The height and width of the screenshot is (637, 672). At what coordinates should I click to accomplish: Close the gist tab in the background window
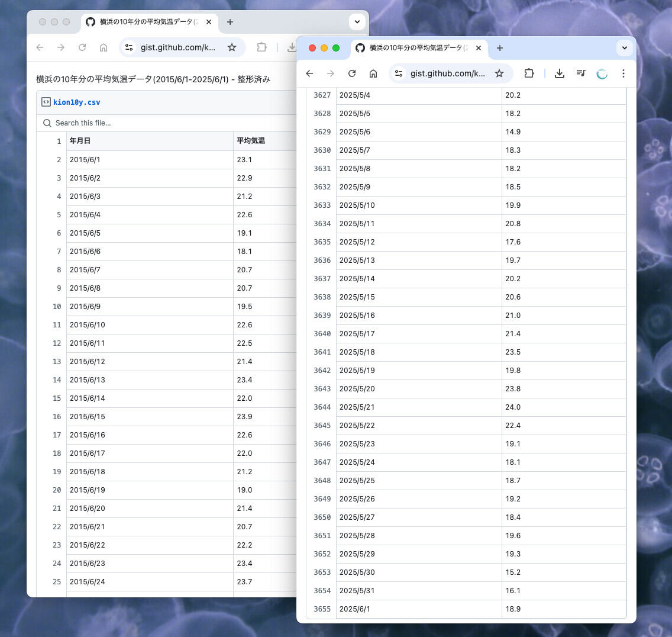pos(209,22)
